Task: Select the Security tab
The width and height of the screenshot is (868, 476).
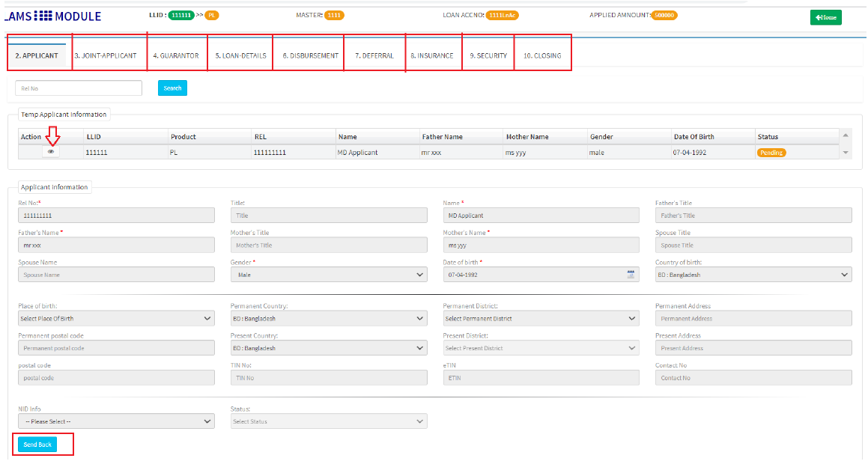Action: coord(488,55)
